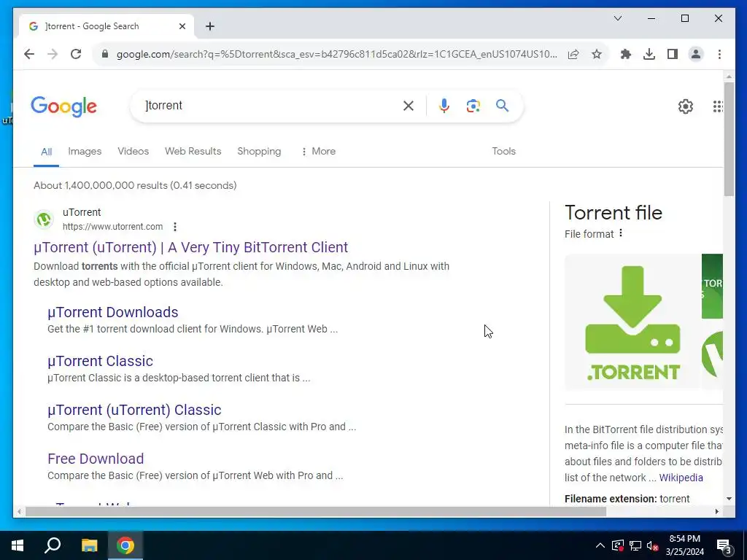Switch to the Videos tab
The image size is (747, 560).
[x=133, y=151]
